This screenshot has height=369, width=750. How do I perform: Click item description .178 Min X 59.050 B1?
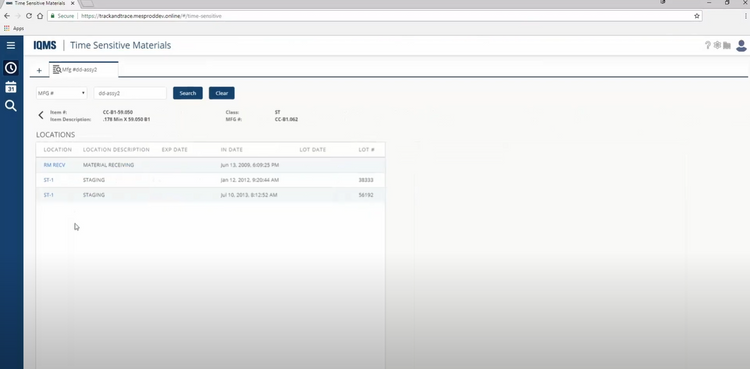[x=126, y=119]
